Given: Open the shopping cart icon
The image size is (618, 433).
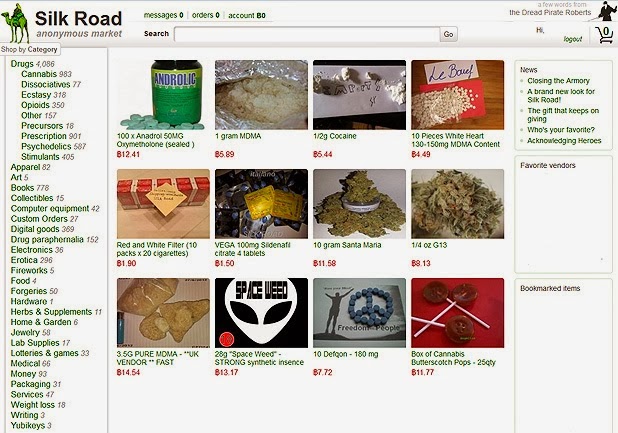Looking at the screenshot, I should coord(604,35).
